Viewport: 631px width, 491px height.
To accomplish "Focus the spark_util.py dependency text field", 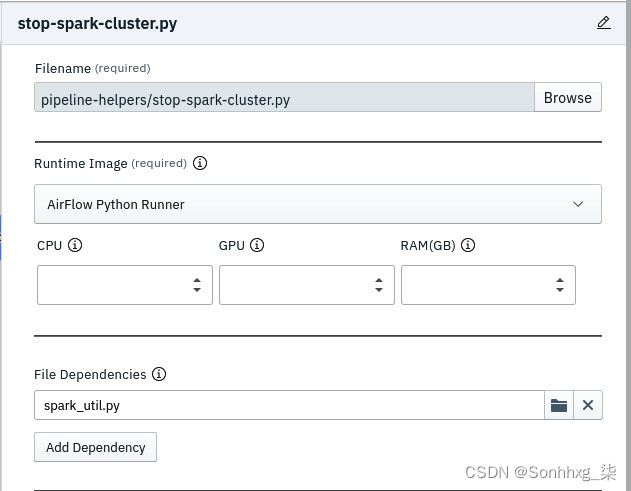I will coord(289,405).
